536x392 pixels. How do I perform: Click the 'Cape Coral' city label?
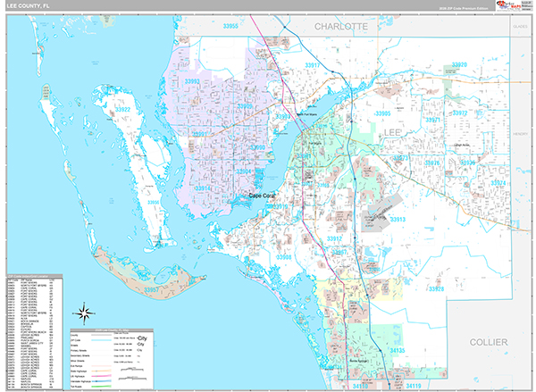click(262, 196)
